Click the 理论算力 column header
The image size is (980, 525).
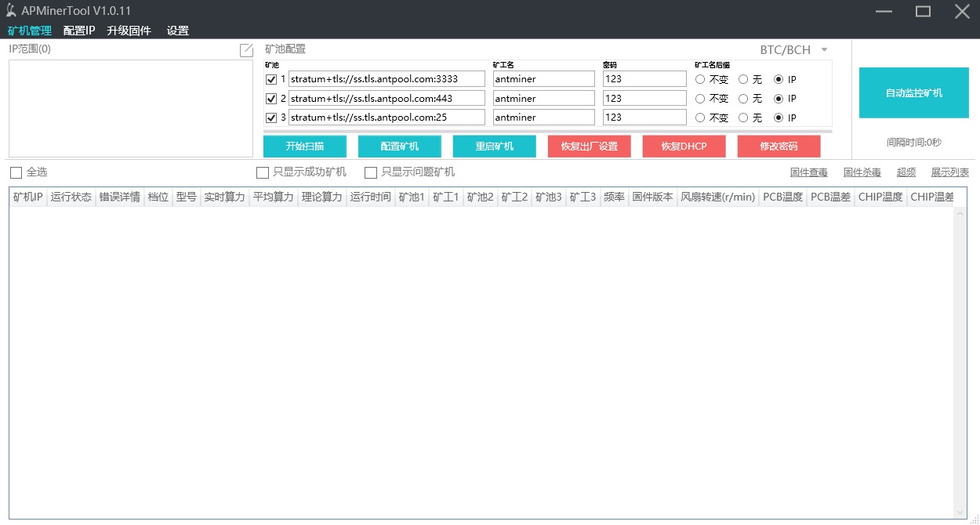coord(322,197)
